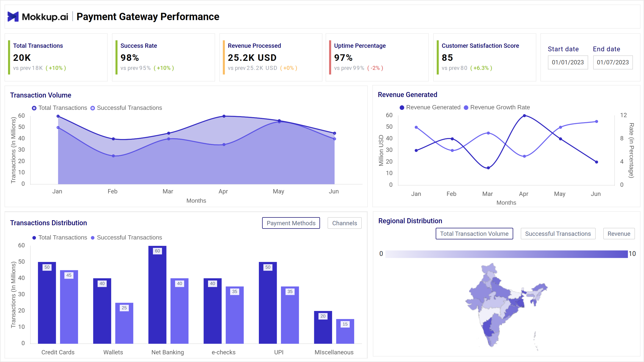Click the Jan Revenue Growth Rate point
644x362 pixels.
click(416, 127)
